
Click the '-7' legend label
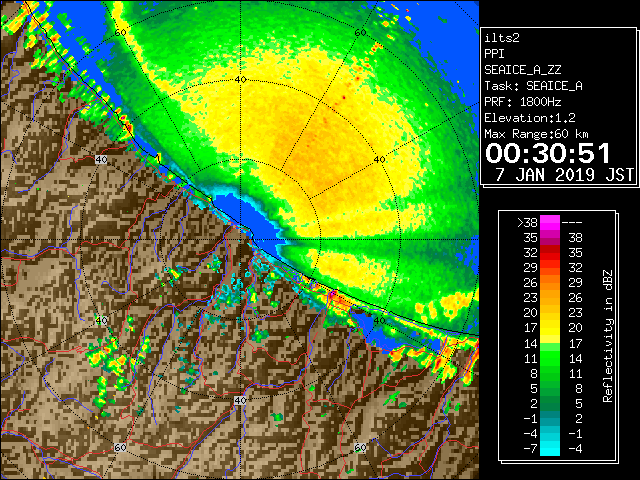tap(530, 449)
